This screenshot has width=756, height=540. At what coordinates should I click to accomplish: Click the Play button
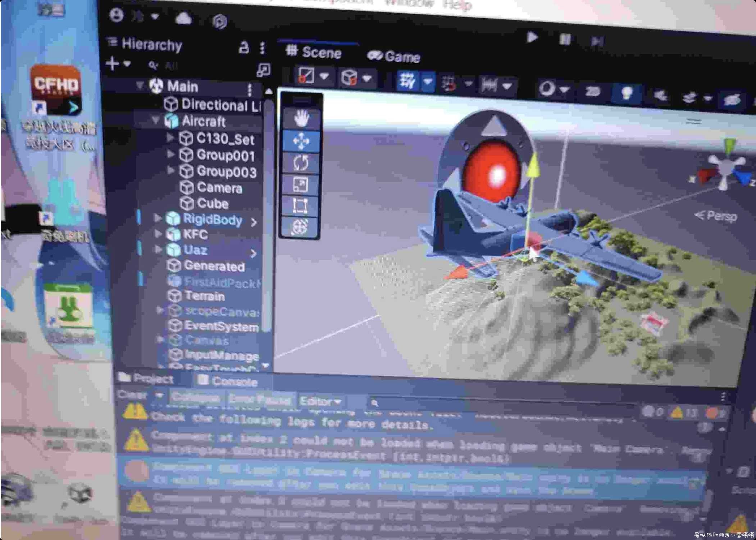point(532,37)
